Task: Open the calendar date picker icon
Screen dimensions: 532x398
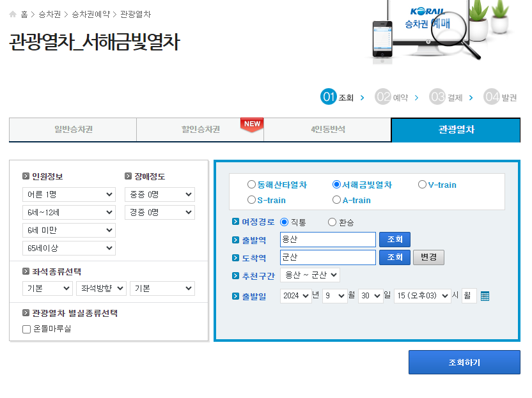Action: [x=485, y=296]
